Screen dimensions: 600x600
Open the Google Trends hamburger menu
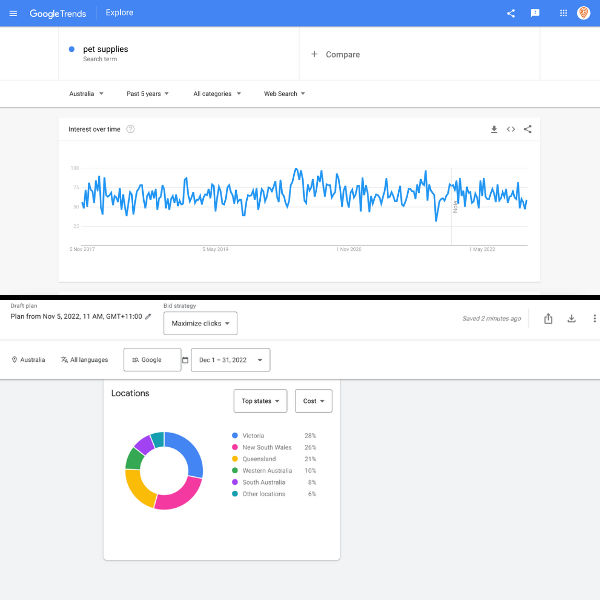[x=13, y=13]
